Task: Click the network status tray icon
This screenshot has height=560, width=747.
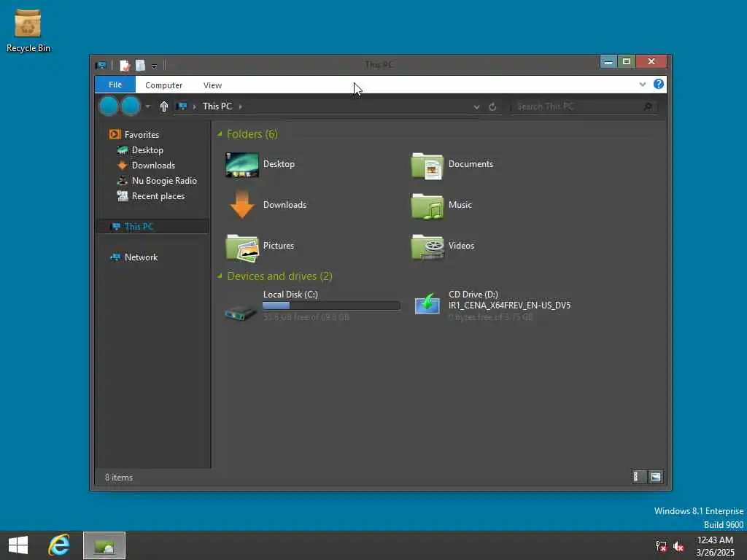Action: point(661,546)
